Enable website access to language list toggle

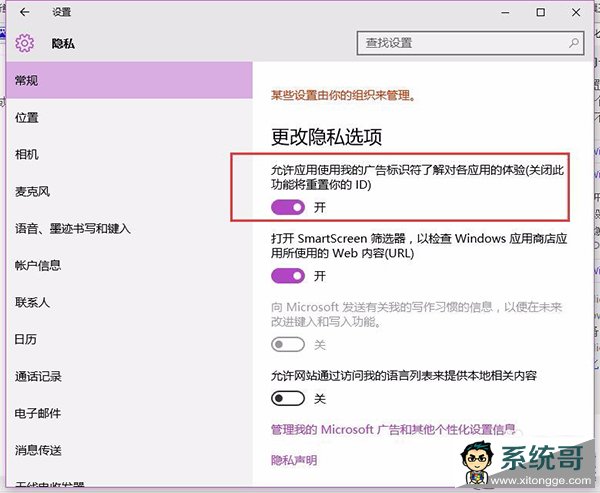coord(288,398)
